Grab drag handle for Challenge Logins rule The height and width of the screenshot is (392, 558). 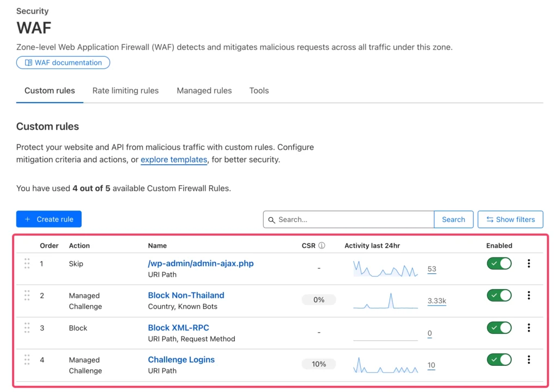[27, 360]
